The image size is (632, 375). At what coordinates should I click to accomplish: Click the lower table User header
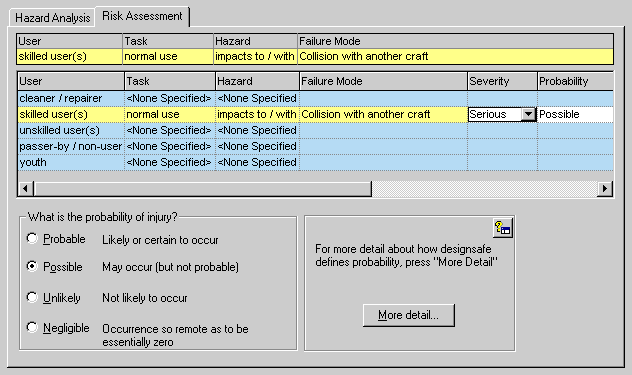click(x=71, y=81)
